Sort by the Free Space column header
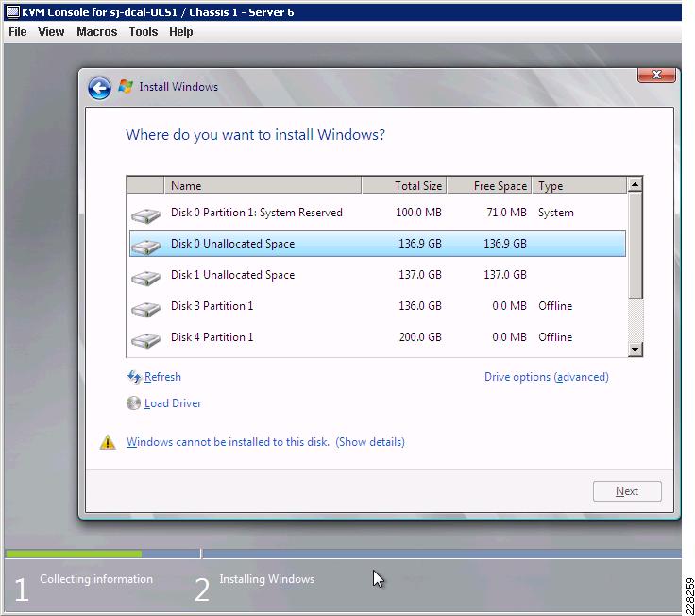The image size is (695, 616). click(489, 185)
